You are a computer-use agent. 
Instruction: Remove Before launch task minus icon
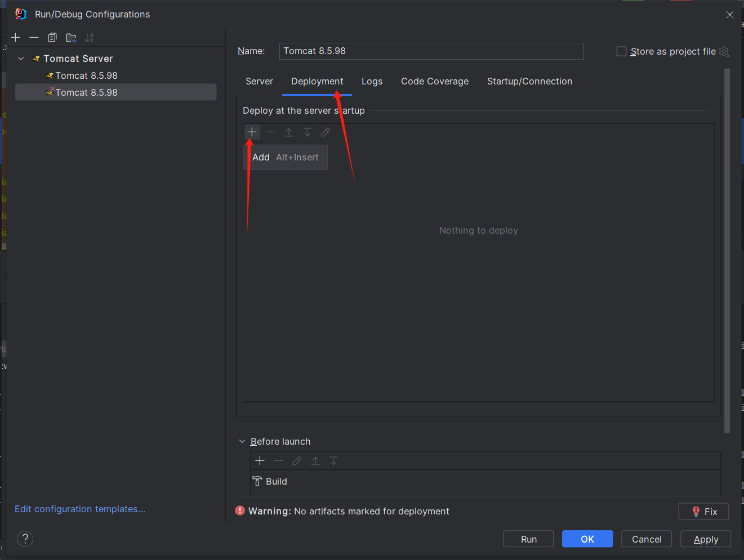point(278,461)
